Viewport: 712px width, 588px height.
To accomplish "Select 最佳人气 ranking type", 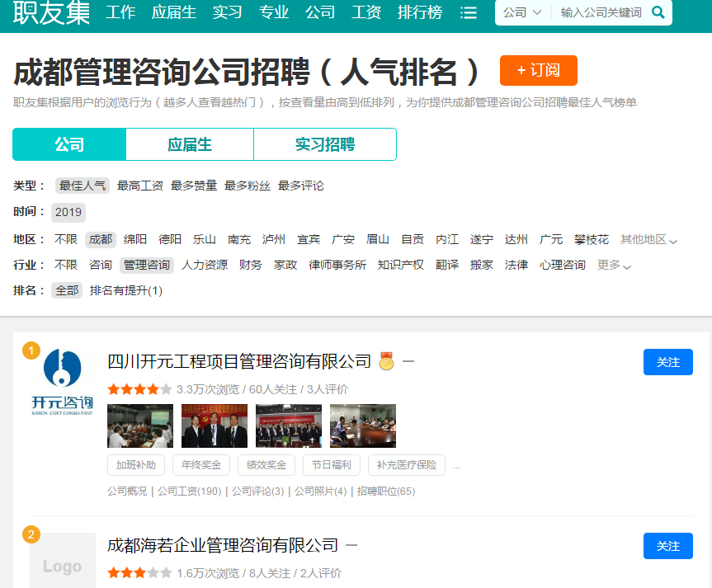I will point(83,186).
